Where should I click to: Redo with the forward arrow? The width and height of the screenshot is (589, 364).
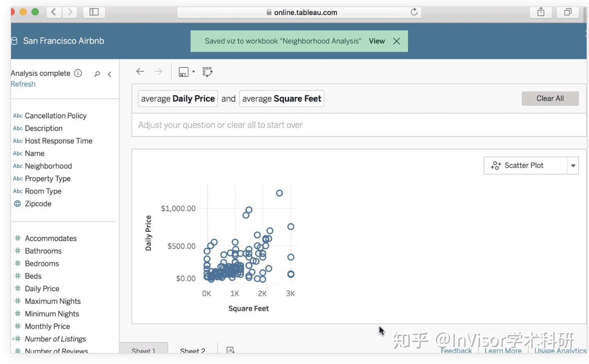pos(158,71)
